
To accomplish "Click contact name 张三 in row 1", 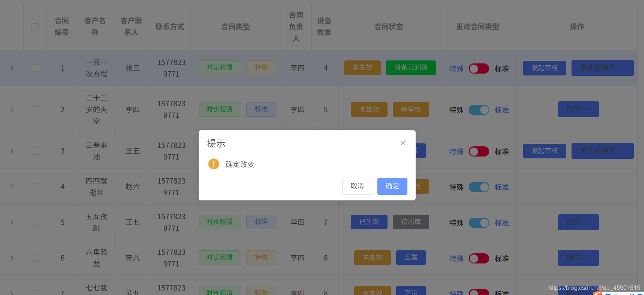I will (133, 68).
